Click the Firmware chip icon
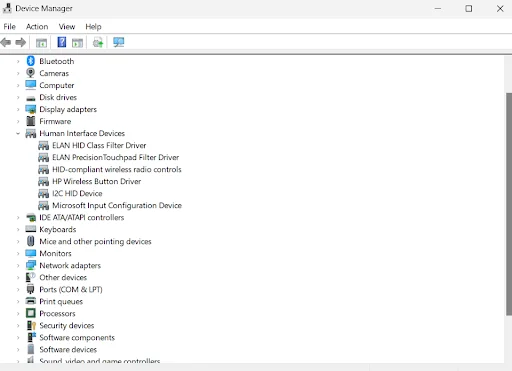Viewport: 512px width, 371px height. pyautogui.click(x=31, y=121)
